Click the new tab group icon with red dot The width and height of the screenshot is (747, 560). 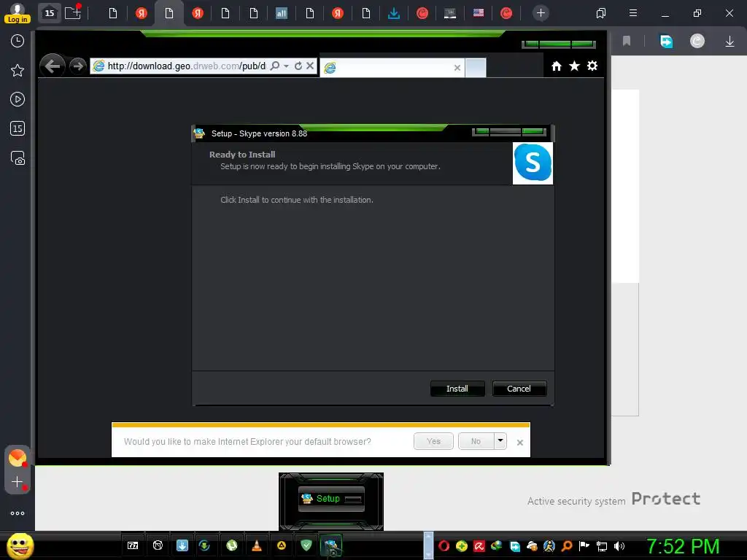coord(73,12)
